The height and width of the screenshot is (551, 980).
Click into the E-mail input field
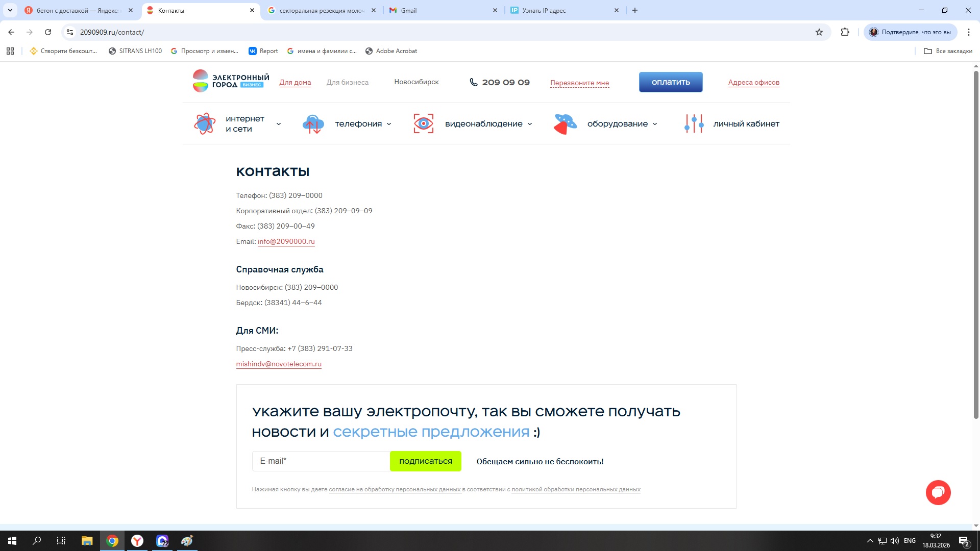pos(321,461)
